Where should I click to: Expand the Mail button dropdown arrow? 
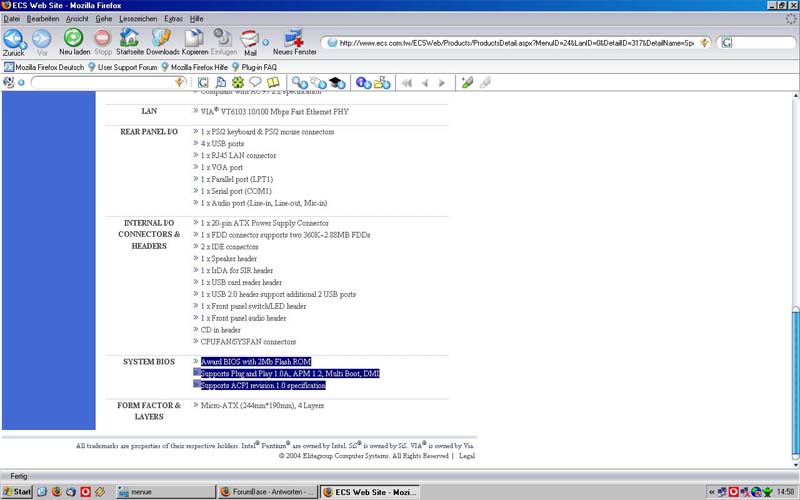point(265,42)
